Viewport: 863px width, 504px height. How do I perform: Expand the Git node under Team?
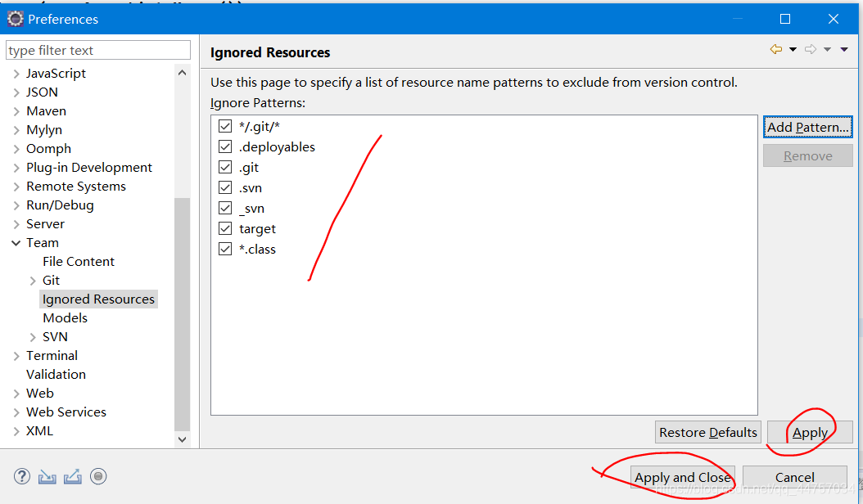pyautogui.click(x=33, y=281)
